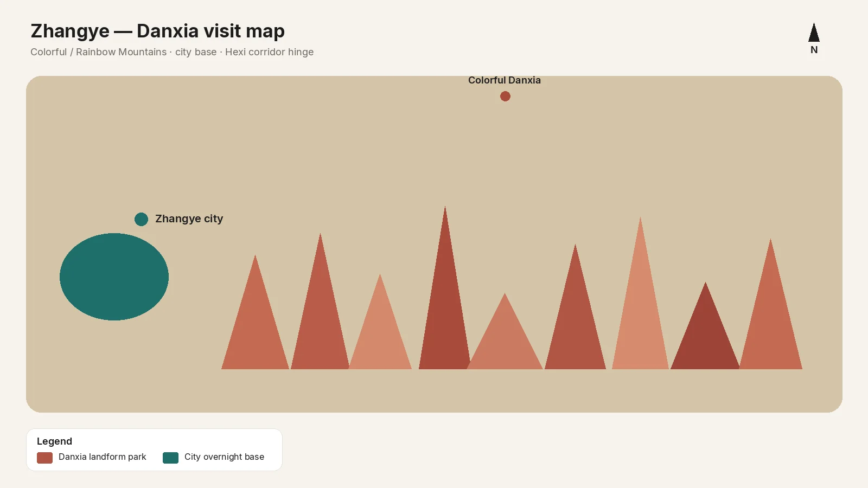Click the "N" compass letter
This screenshot has width=868, height=488.
pyautogui.click(x=814, y=50)
